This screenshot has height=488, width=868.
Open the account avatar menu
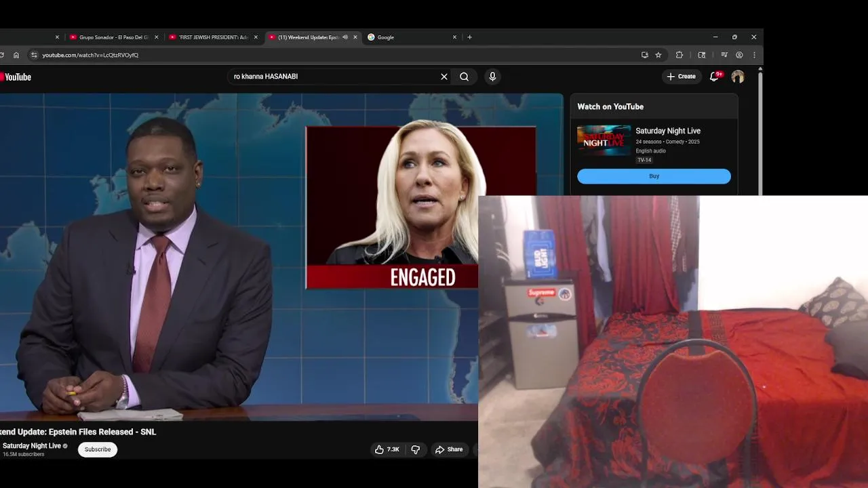pos(738,77)
